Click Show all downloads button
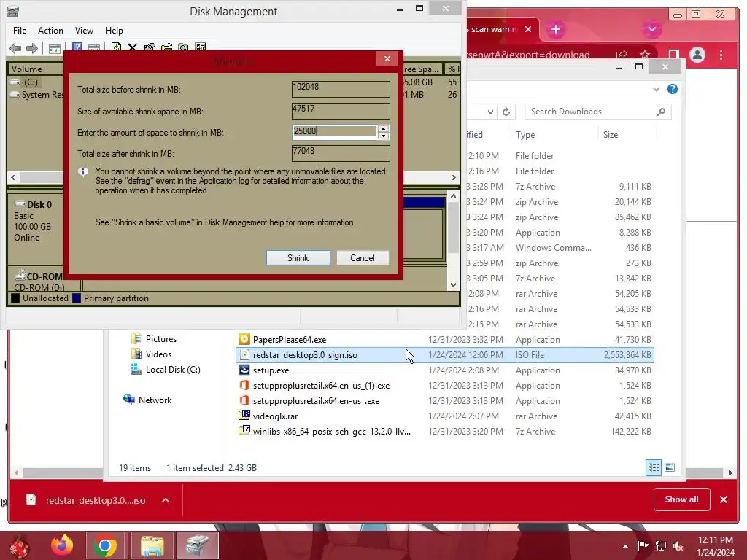747x560 pixels. click(x=682, y=499)
